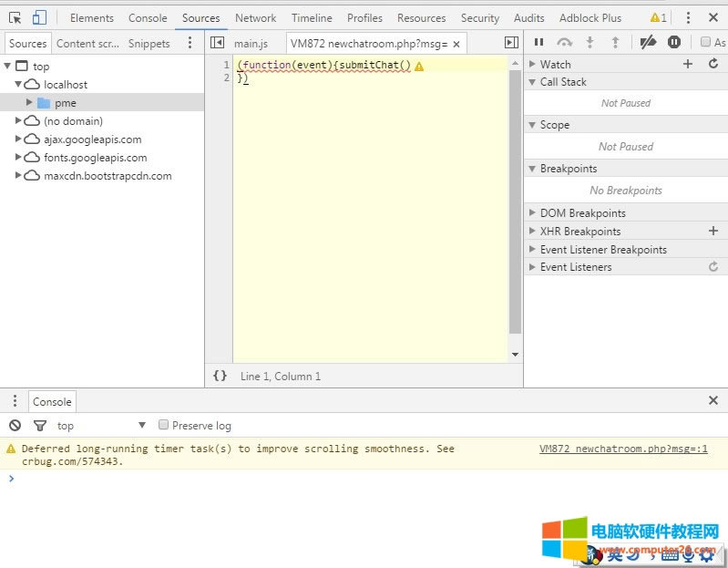The image size is (728, 568).
Task: Open the VM872 newchatroom.php source link
Action: point(623,449)
